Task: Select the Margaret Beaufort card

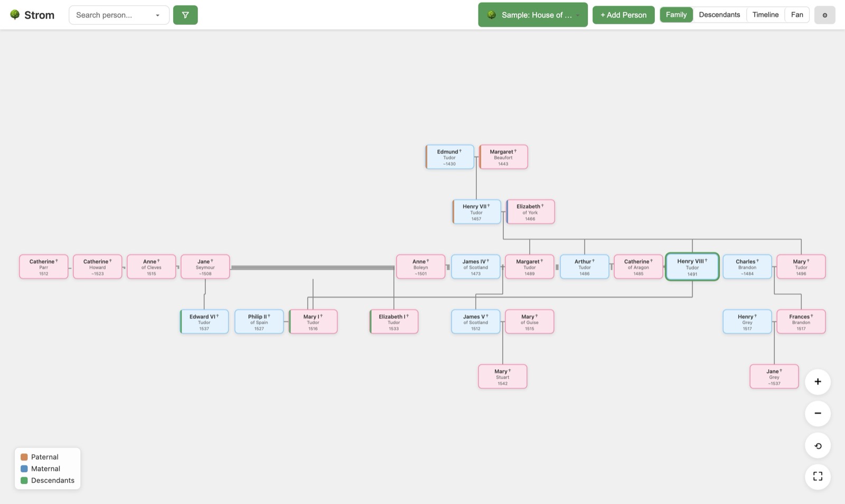Action: tap(503, 157)
